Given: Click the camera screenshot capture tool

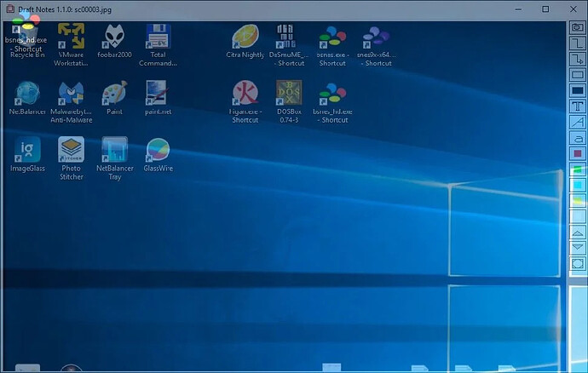Looking at the screenshot, I should [x=578, y=27].
